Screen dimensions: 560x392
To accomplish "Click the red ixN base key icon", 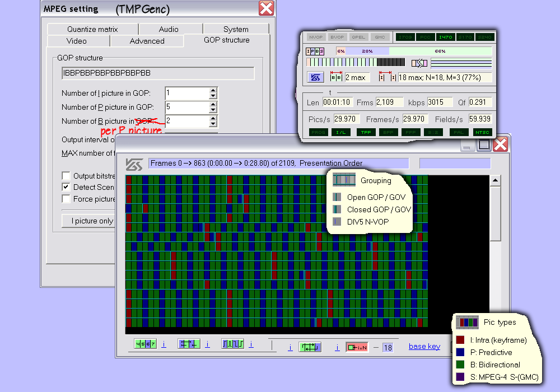I will pos(357,347).
